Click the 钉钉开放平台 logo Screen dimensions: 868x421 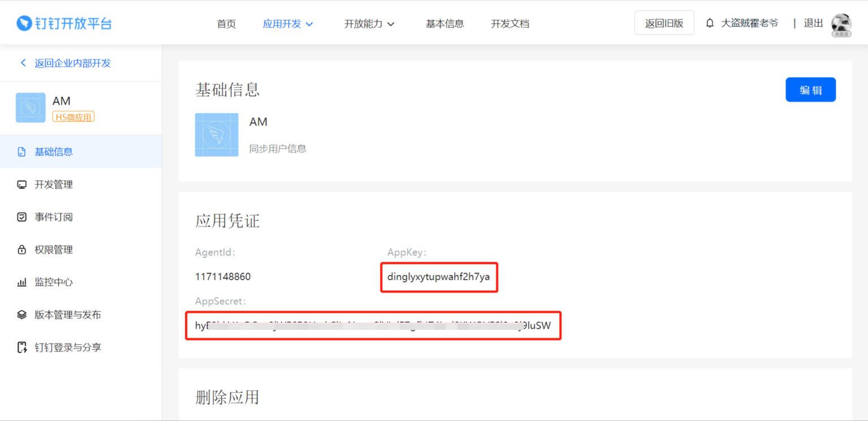pyautogui.click(x=64, y=23)
